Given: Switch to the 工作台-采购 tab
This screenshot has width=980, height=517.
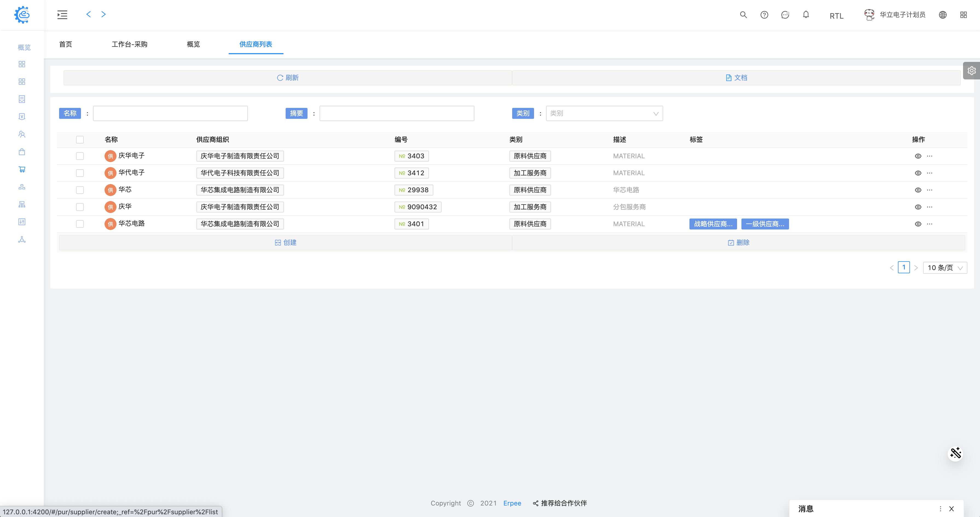Looking at the screenshot, I should (129, 44).
